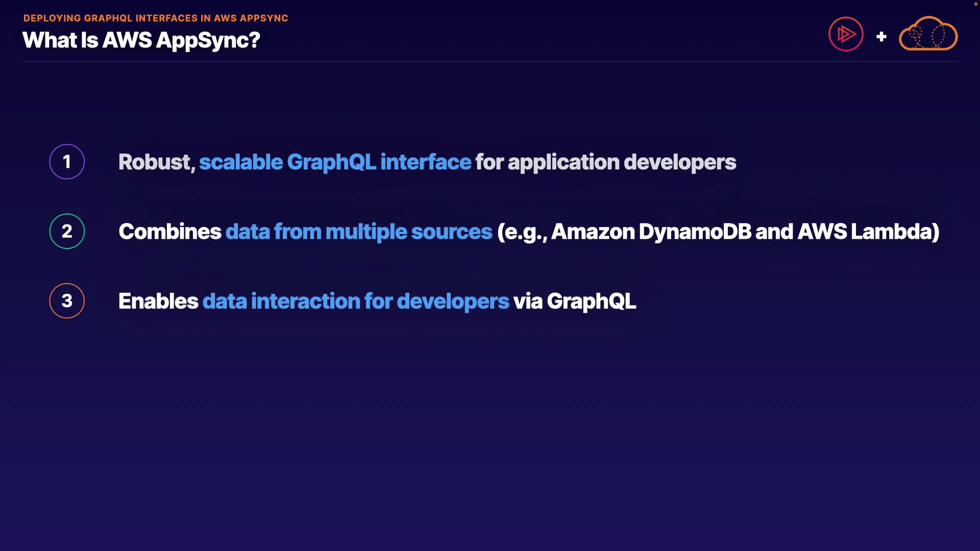Select the green number 2 circle
The height and width of the screenshot is (551, 980).
click(67, 231)
